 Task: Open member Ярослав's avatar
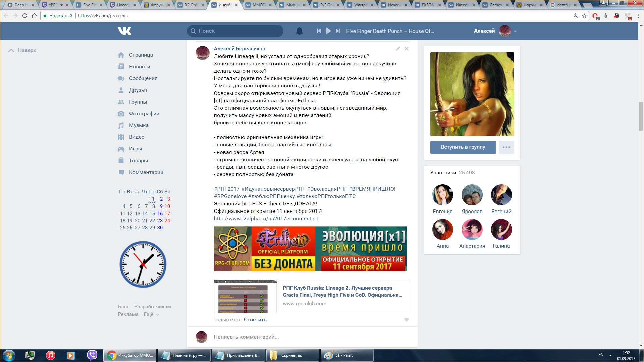472,195
